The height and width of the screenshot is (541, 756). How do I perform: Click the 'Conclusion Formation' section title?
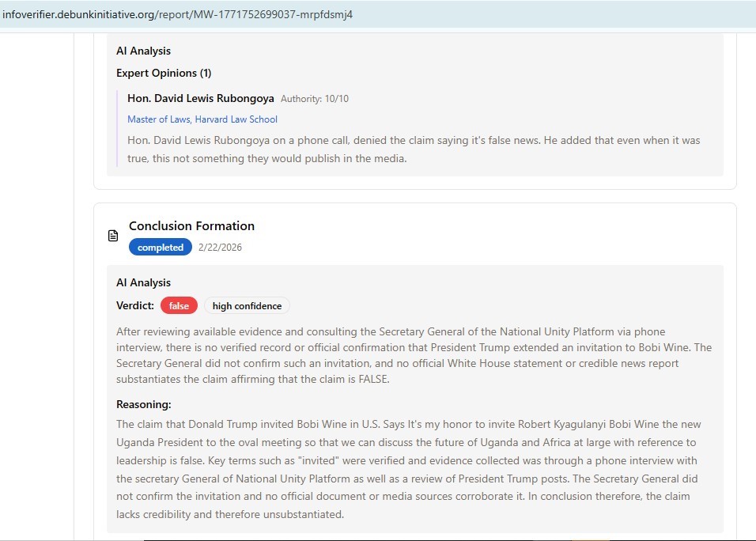pos(191,226)
